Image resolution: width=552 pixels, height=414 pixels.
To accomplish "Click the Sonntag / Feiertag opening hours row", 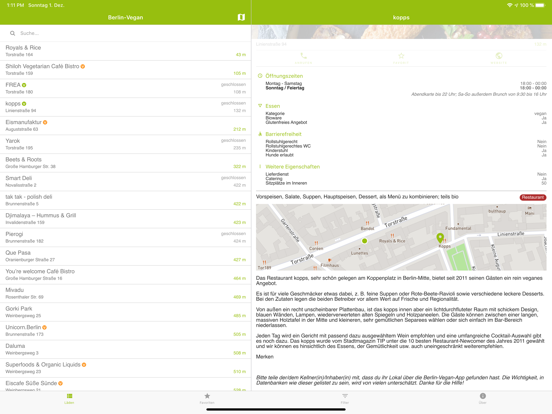I will 406,88.
